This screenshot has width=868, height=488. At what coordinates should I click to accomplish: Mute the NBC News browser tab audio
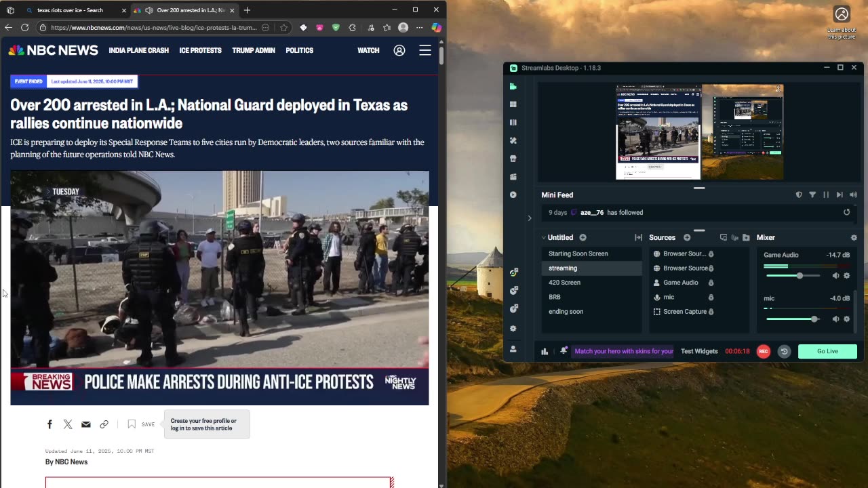pos(149,10)
